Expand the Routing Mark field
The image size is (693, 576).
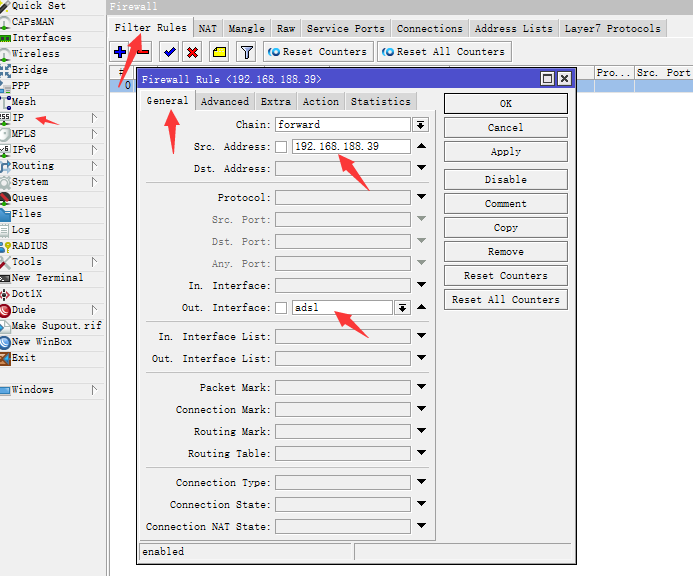click(422, 430)
